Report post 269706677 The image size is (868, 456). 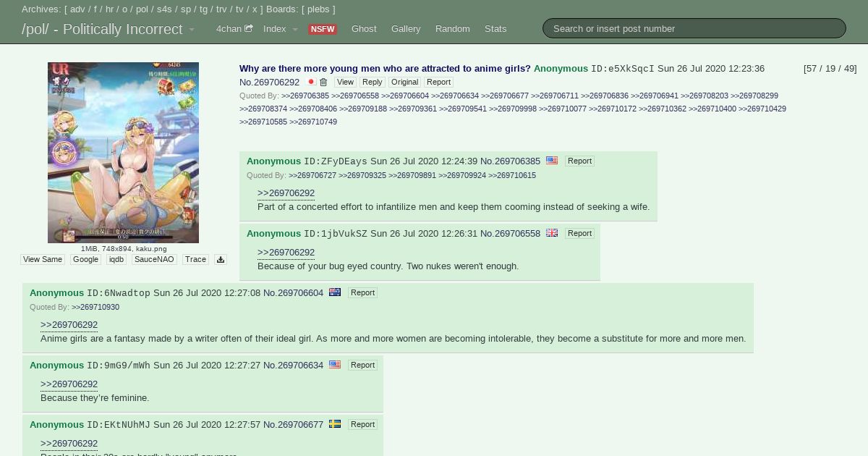pos(362,425)
